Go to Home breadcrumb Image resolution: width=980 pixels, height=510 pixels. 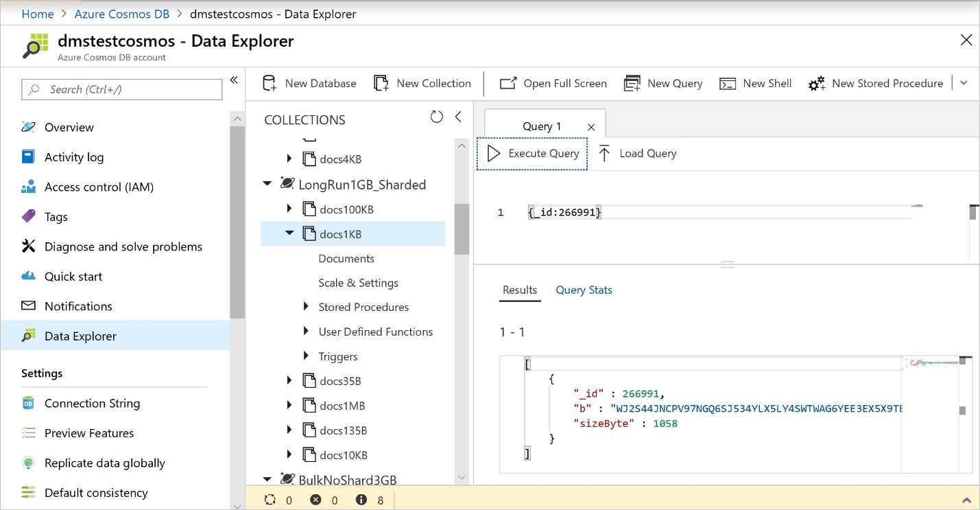pyautogui.click(x=38, y=14)
